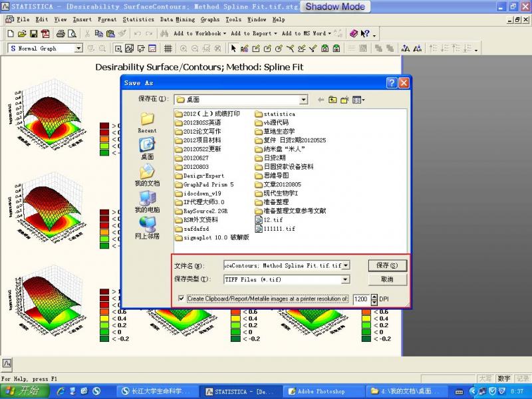Switch to Adobe Photoshop on the taskbar
Image resolution: width=532 pixels, height=399 pixels.
tap(323, 392)
